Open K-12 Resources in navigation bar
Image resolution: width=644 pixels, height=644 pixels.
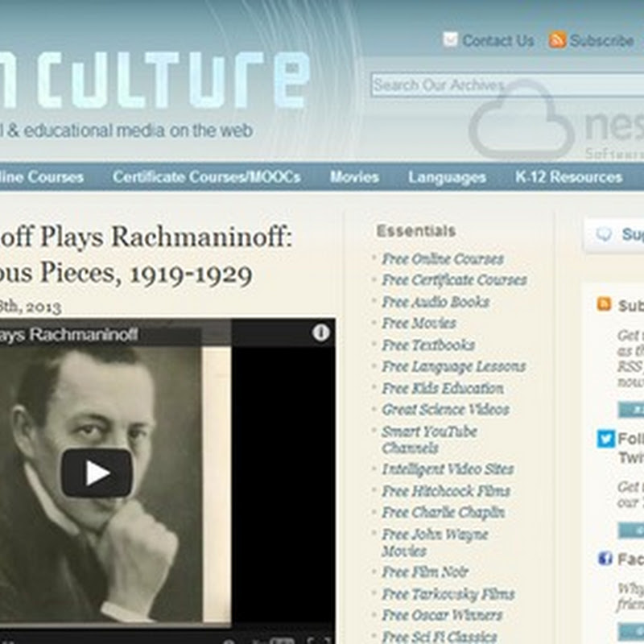(x=569, y=177)
